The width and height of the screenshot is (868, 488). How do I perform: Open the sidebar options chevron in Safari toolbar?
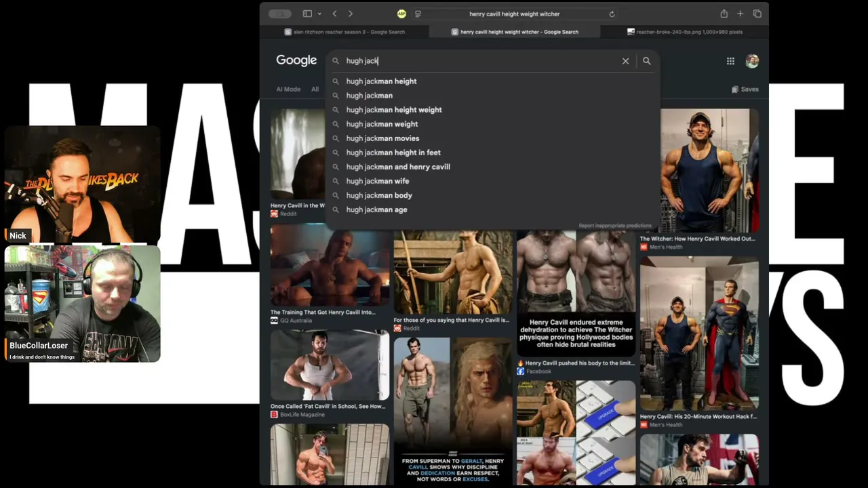click(319, 14)
